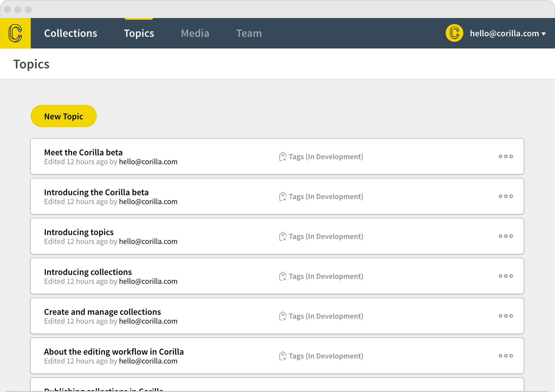Screen dimensions: 555x392
Task: Switch to the Collections tab
Action: pyautogui.click(x=71, y=33)
